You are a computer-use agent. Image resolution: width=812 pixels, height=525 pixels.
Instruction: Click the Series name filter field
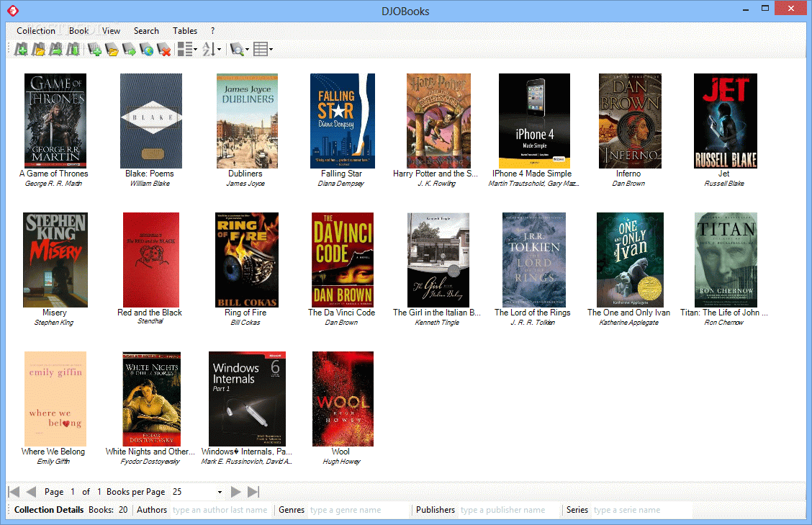pos(641,510)
